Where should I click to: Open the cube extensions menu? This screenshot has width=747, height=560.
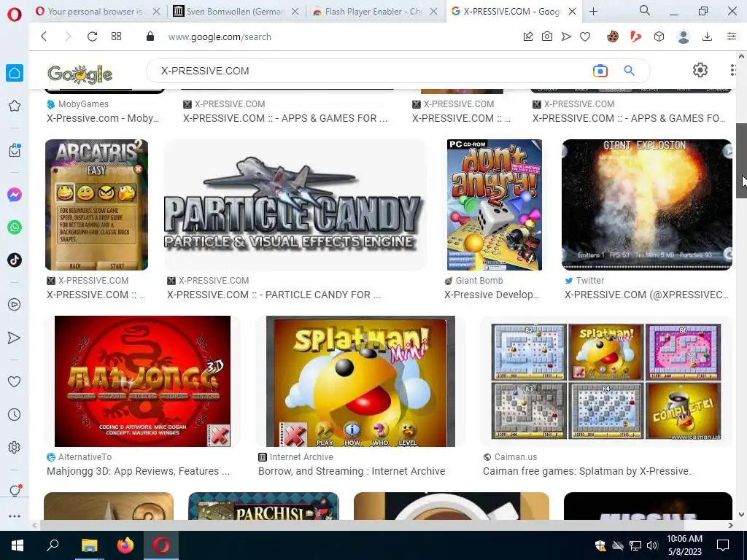[659, 36]
